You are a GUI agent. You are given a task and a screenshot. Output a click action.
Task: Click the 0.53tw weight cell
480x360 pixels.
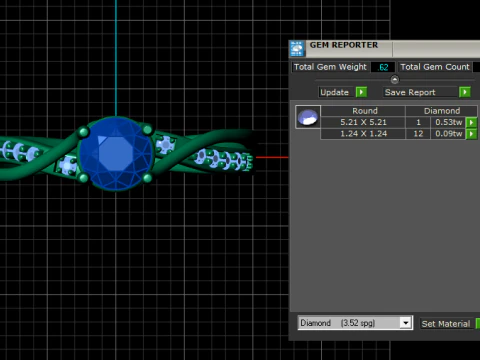448,122
